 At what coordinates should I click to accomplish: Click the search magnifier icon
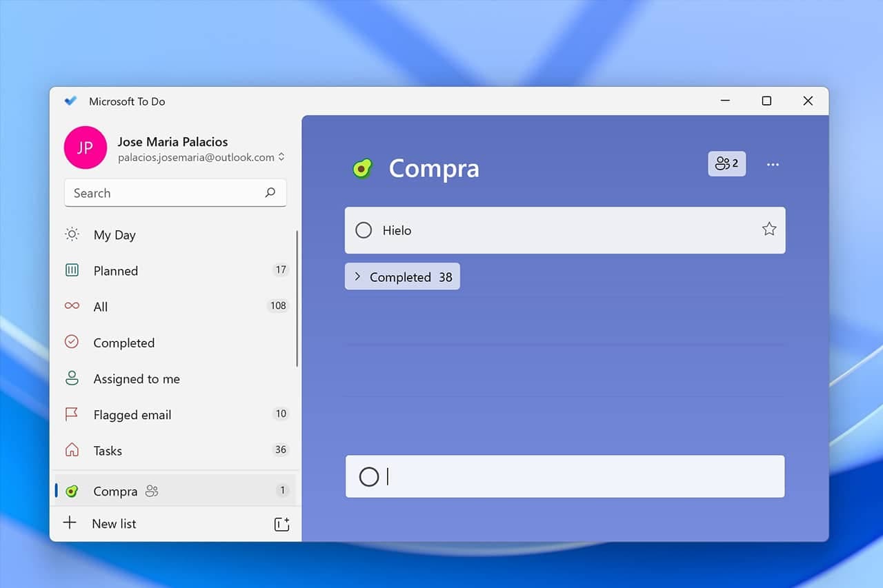click(270, 193)
